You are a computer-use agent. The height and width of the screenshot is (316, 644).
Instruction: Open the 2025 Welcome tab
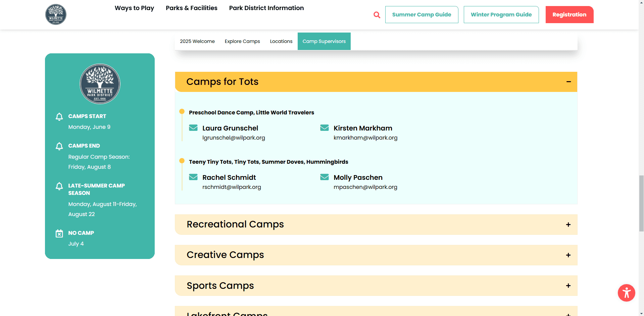pos(197,41)
